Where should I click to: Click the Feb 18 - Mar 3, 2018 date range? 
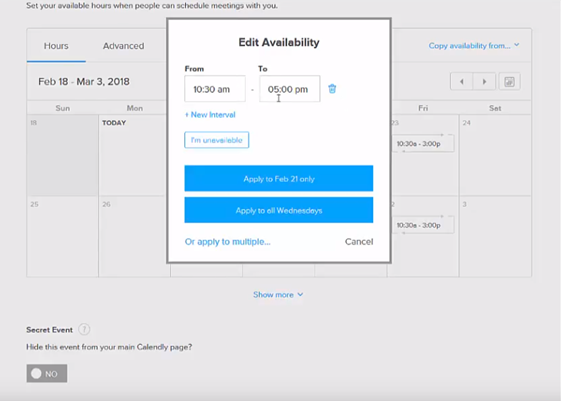point(84,82)
